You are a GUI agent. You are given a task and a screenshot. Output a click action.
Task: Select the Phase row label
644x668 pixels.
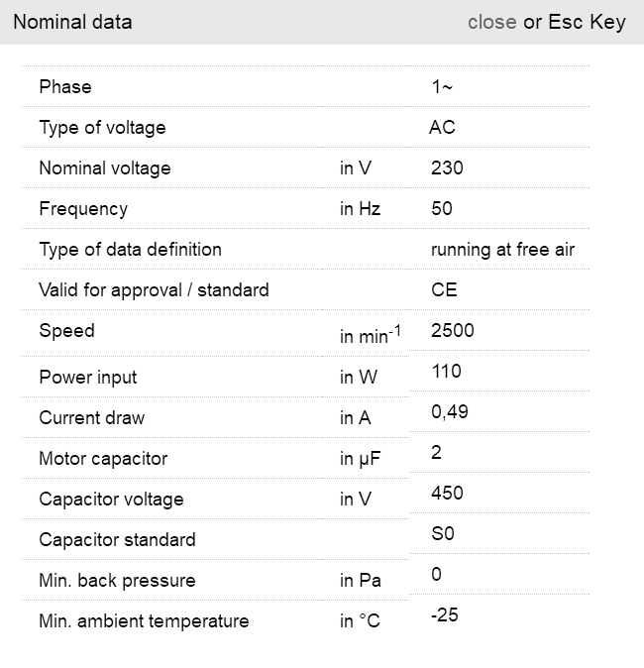point(65,87)
